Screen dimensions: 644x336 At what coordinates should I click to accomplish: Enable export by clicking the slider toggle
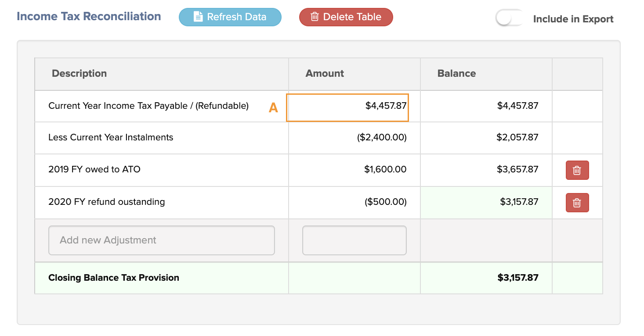coord(509,17)
